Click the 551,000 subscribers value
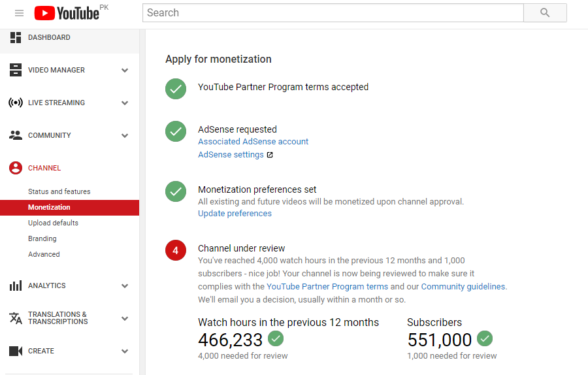Image resolution: width=588 pixels, height=375 pixels. coord(440,340)
